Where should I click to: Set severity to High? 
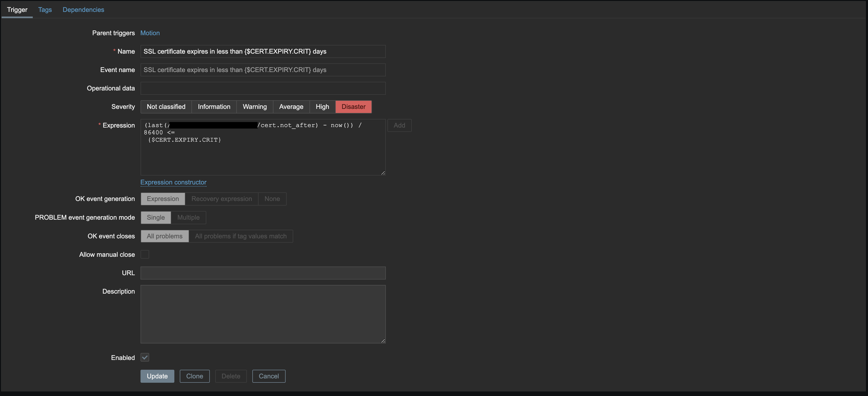click(x=322, y=106)
